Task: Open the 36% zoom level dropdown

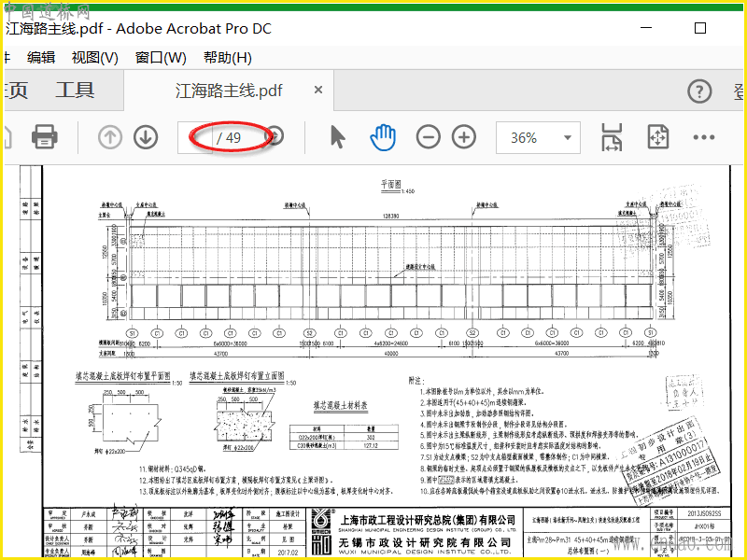Action: coord(567,137)
